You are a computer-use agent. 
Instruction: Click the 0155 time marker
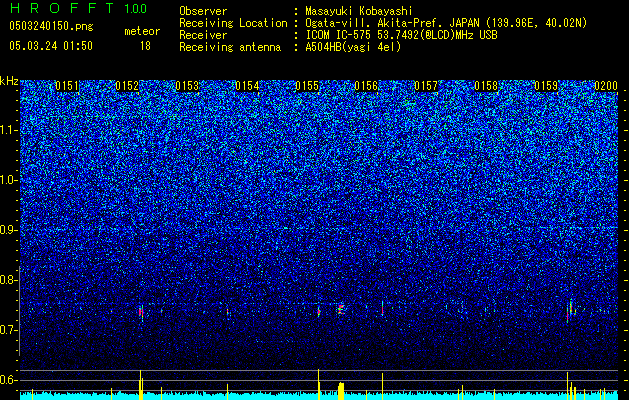point(307,86)
